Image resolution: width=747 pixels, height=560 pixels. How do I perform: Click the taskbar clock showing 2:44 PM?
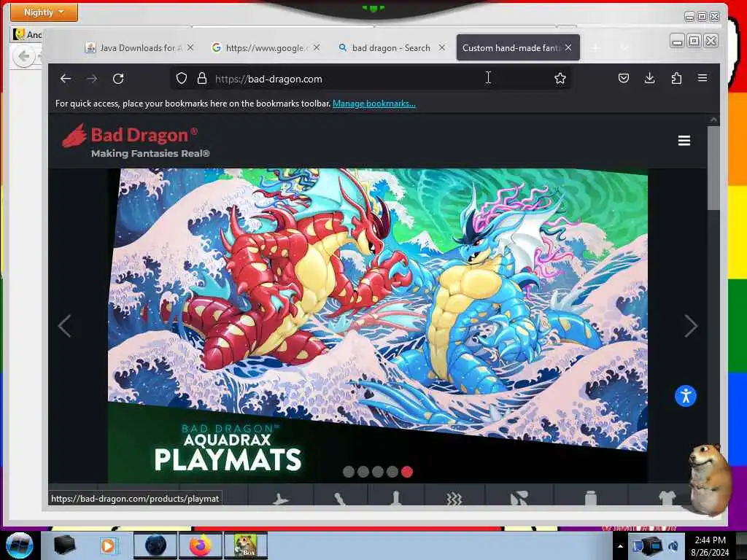710,546
